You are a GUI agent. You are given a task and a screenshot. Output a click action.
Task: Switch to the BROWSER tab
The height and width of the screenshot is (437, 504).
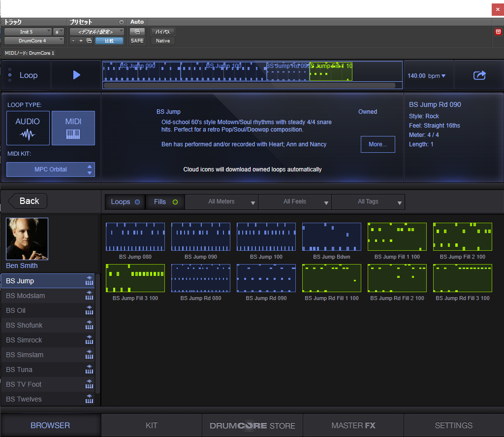pyautogui.click(x=51, y=425)
